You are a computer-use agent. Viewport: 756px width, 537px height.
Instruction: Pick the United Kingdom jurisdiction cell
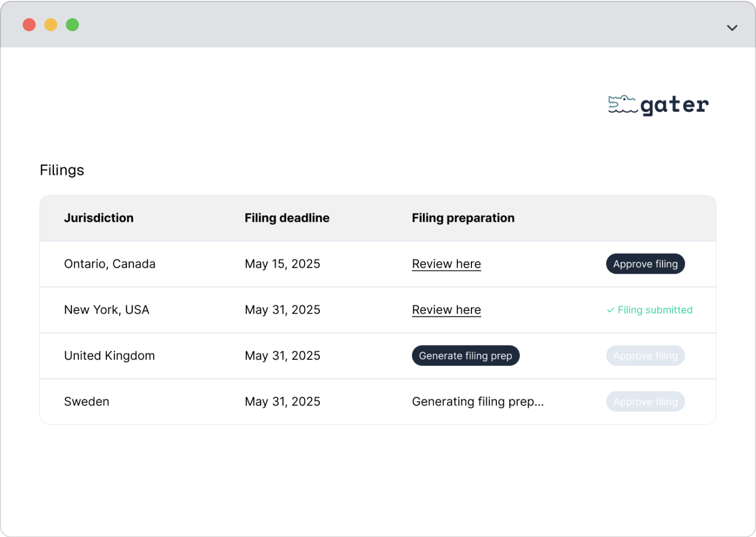[x=109, y=356]
